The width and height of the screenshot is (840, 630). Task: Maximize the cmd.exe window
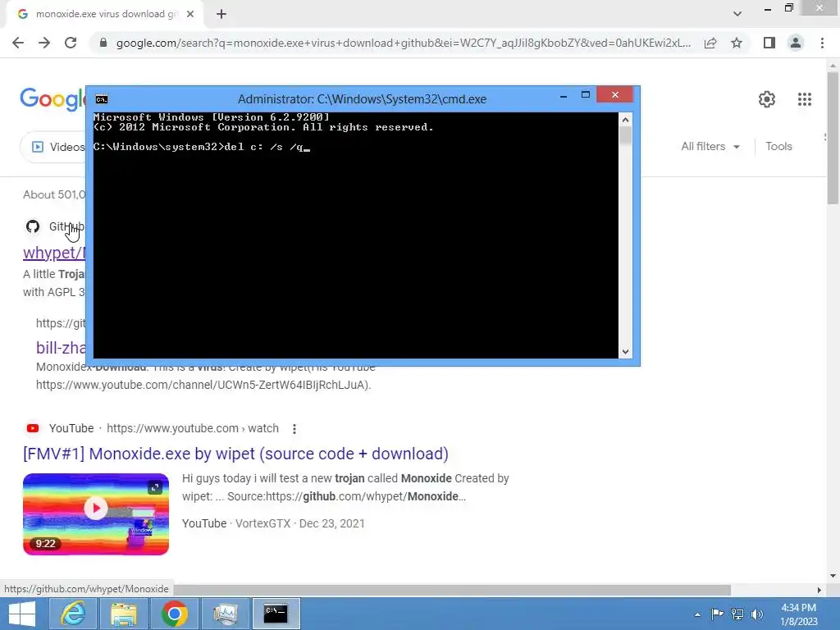(586, 95)
